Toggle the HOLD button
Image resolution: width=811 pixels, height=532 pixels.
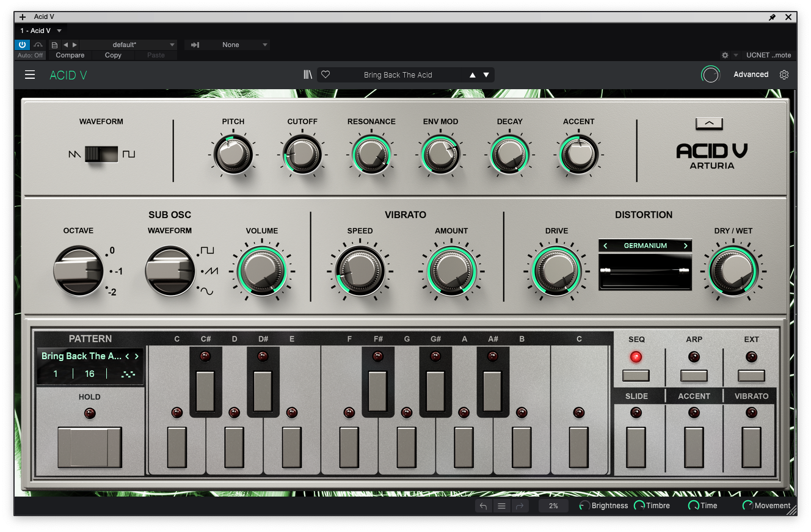point(90,448)
